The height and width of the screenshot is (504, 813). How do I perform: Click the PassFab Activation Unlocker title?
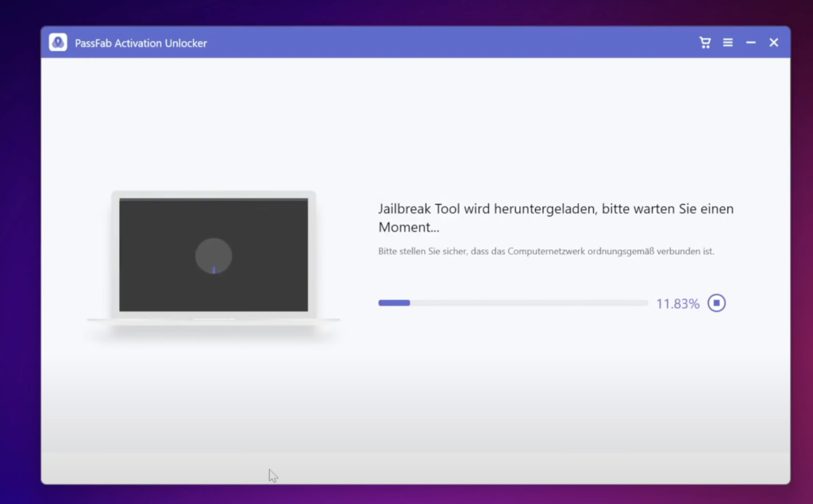pos(141,43)
